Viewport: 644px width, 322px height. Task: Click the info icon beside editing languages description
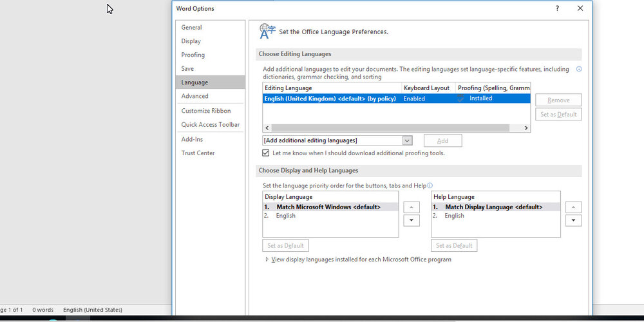coord(579,69)
